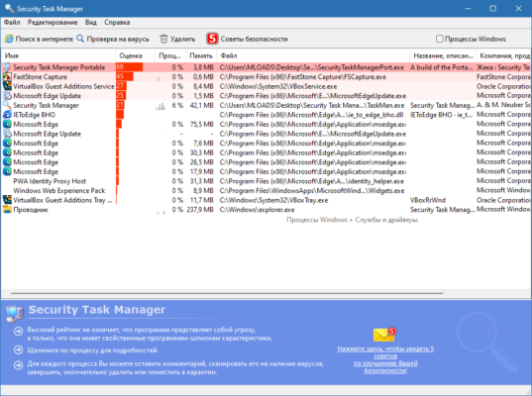
Task: Click the rating bar showing 69
Action: (129, 67)
